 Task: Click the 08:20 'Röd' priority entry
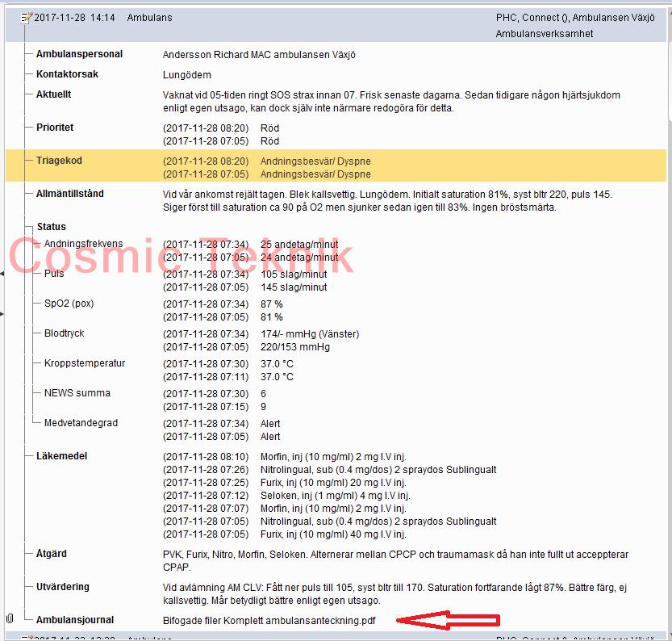pyautogui.click(x=269, y=128)
